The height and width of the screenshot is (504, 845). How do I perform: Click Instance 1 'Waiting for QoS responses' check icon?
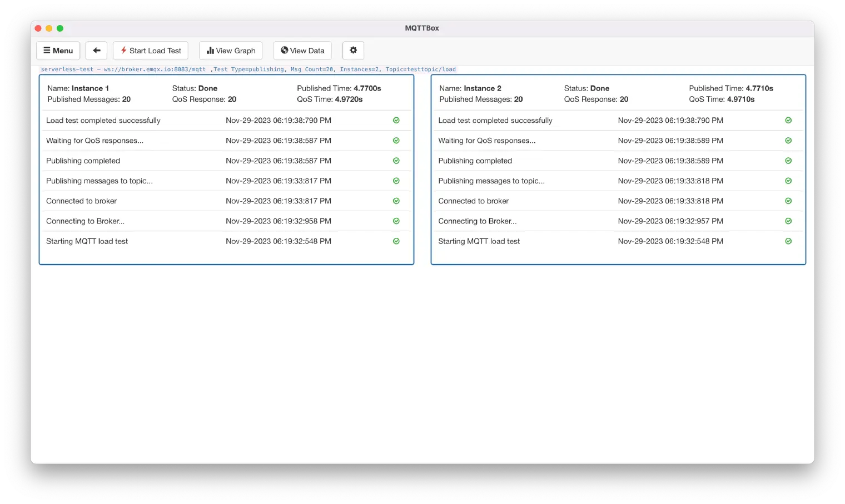coord(396,141)
